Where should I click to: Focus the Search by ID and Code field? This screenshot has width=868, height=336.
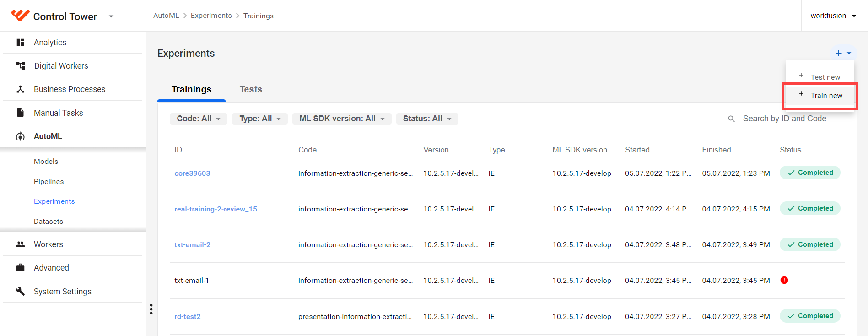pos(784,119)
